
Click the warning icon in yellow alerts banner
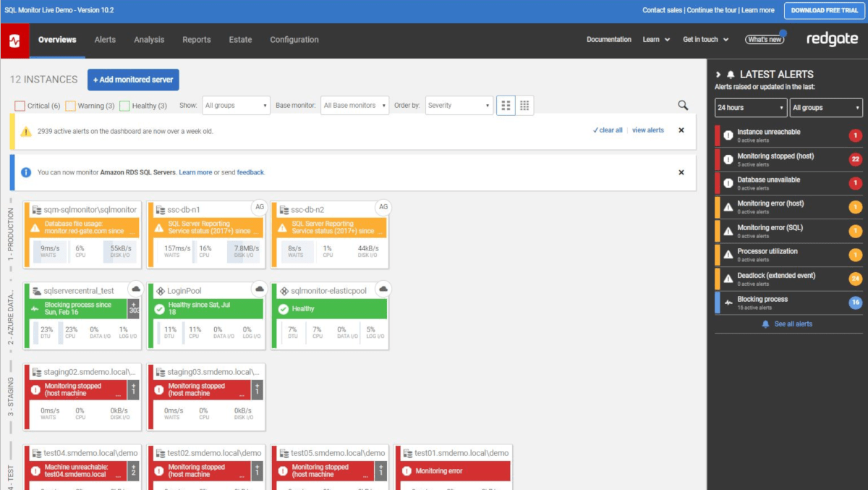click(x=26, y=131)
